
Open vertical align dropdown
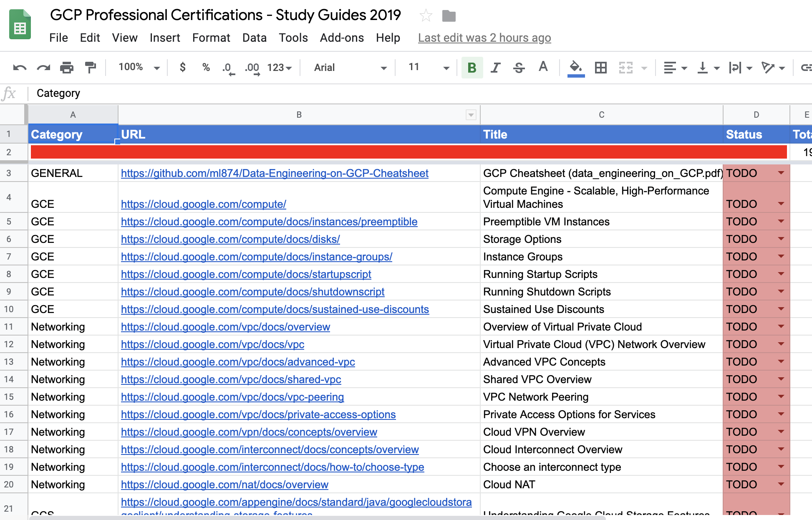tap(708, 68)
